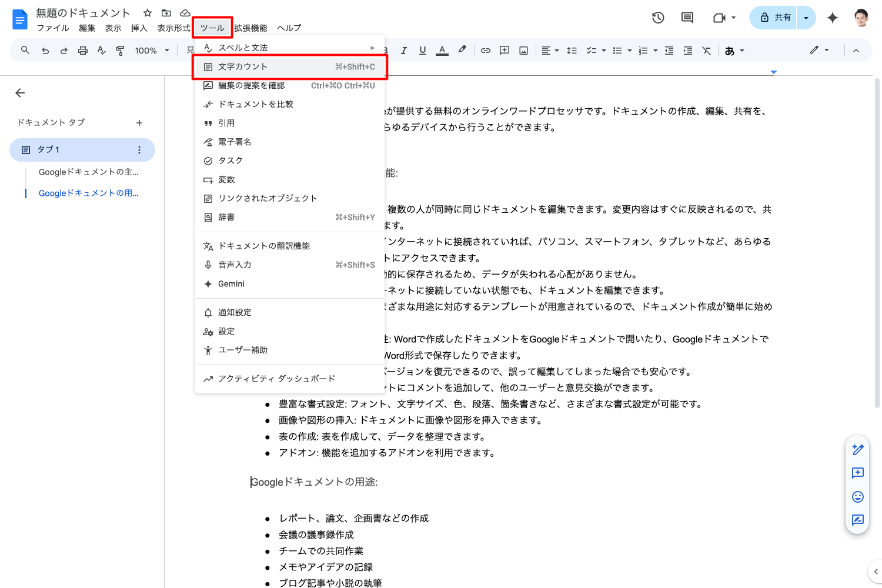This screenshot has width=882, height=588.
Task: Open the ファイル menu
Action: (53, 28)
